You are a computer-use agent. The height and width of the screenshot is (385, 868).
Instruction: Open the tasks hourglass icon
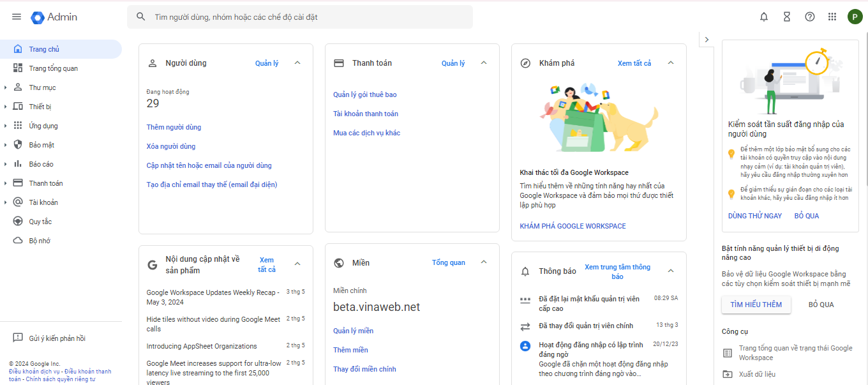[x=787, y=17]
